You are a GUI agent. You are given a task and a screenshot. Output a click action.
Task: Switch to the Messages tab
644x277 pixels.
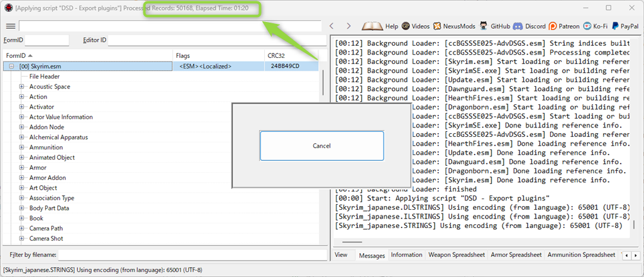pos(372,255)
